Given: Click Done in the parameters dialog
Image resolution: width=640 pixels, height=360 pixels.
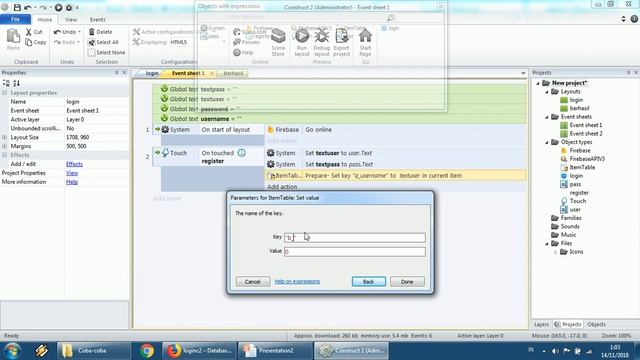Looking at the screenshot, I should click(407, 282).
